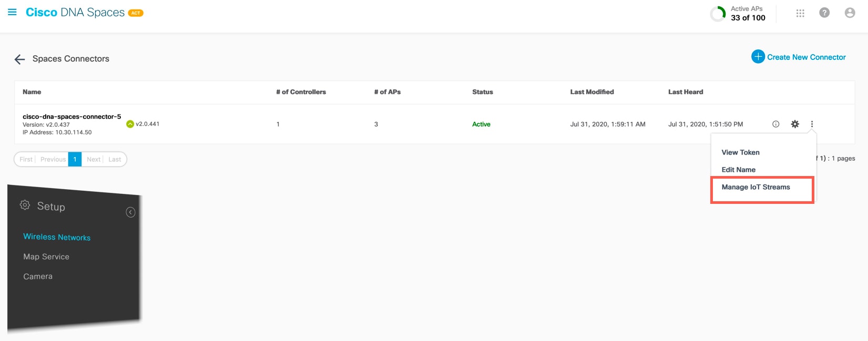Open the apps grid launcher
868x341 pixels.
point(800,13)
